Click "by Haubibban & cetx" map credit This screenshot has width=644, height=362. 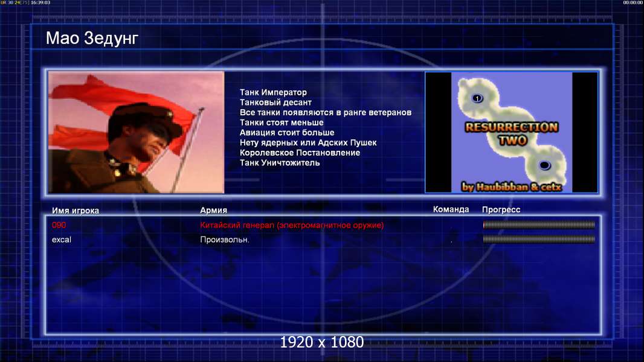coord(511,187)
